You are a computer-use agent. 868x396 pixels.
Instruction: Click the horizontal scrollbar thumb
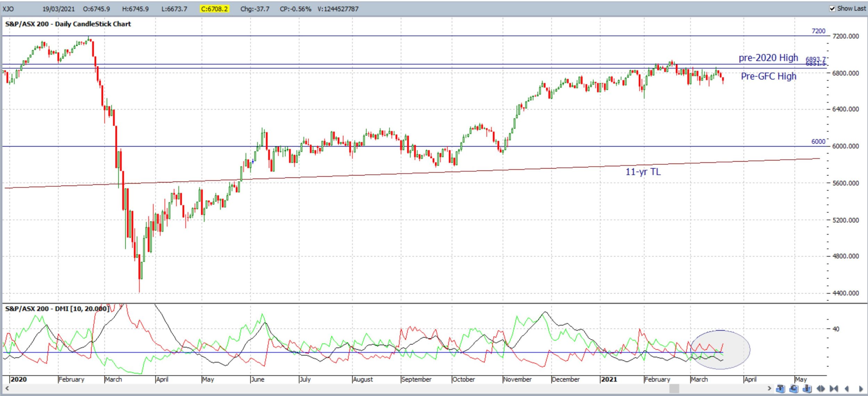pyautogui.click(x=674, y=388)
